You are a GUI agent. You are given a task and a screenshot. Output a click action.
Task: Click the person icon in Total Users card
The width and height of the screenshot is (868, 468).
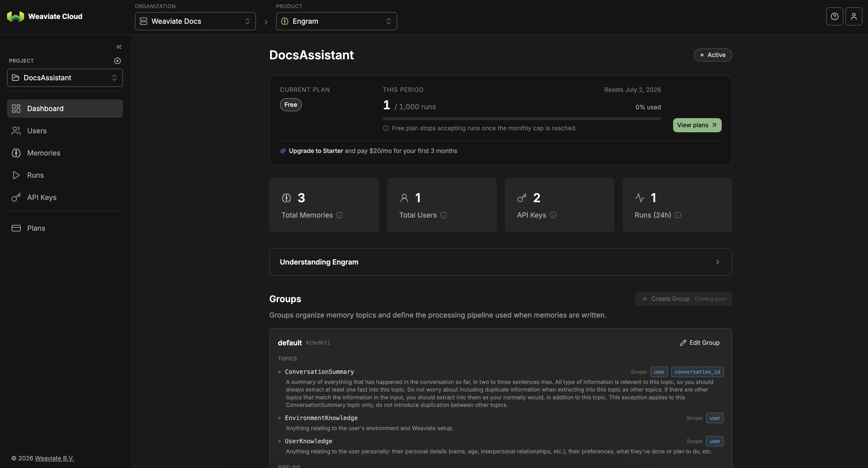point(404,198)
